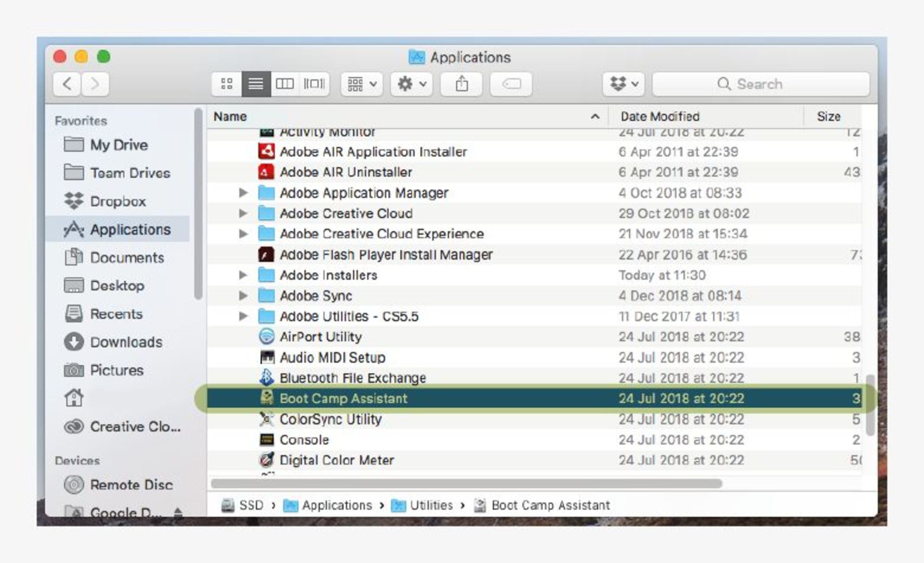The image size is (924, 563).
Task: Expand the Adobe Application Manager folder
Action: click(244, 193)
